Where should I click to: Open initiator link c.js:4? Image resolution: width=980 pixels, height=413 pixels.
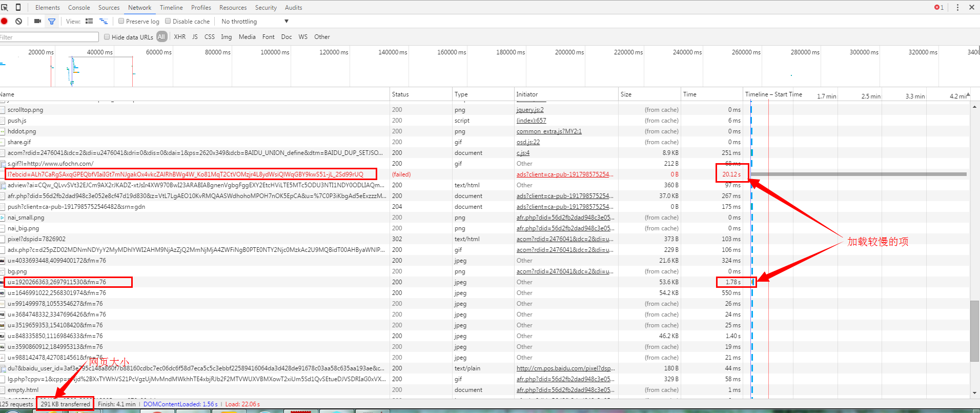(523, 153)
